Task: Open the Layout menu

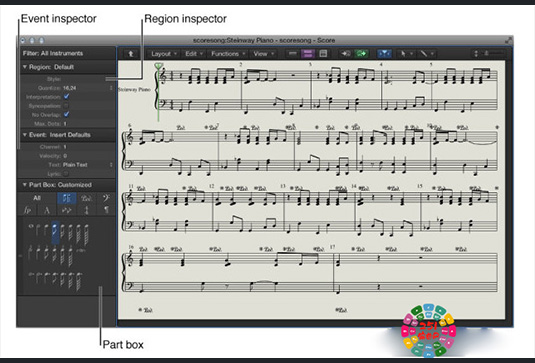Action: click(164, 54)
